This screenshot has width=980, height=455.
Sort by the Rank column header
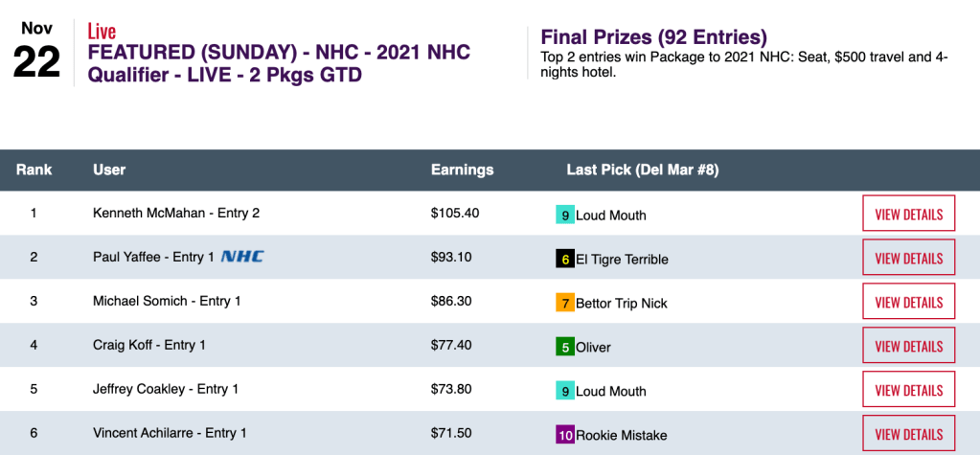tap(34, 170)
